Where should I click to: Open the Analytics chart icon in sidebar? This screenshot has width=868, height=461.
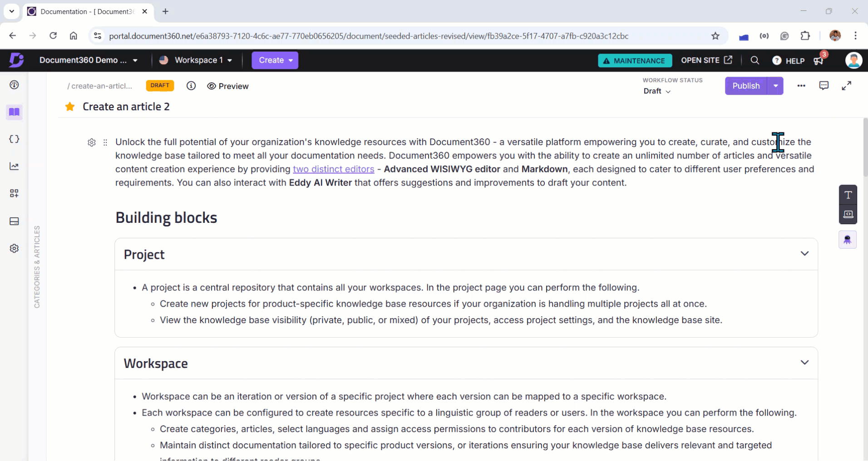[14, 166]
